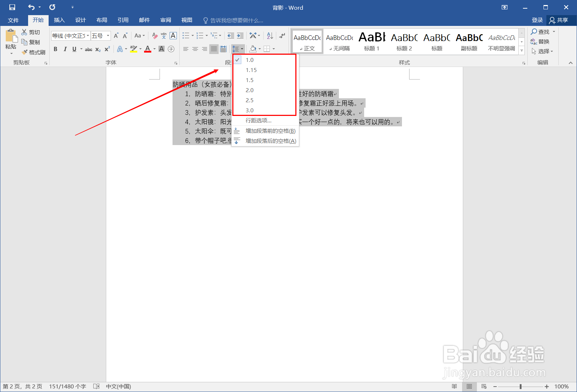The height and width of the screenshot is (392, 577).
Task: Toggle bold formatting
Action: tap(55, 49)
